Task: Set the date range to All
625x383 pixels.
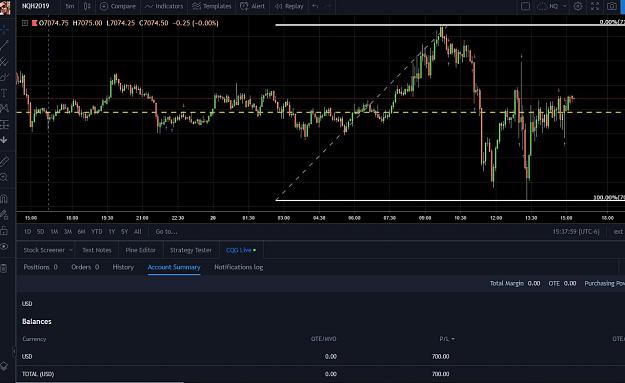Action: pos(138,232)
